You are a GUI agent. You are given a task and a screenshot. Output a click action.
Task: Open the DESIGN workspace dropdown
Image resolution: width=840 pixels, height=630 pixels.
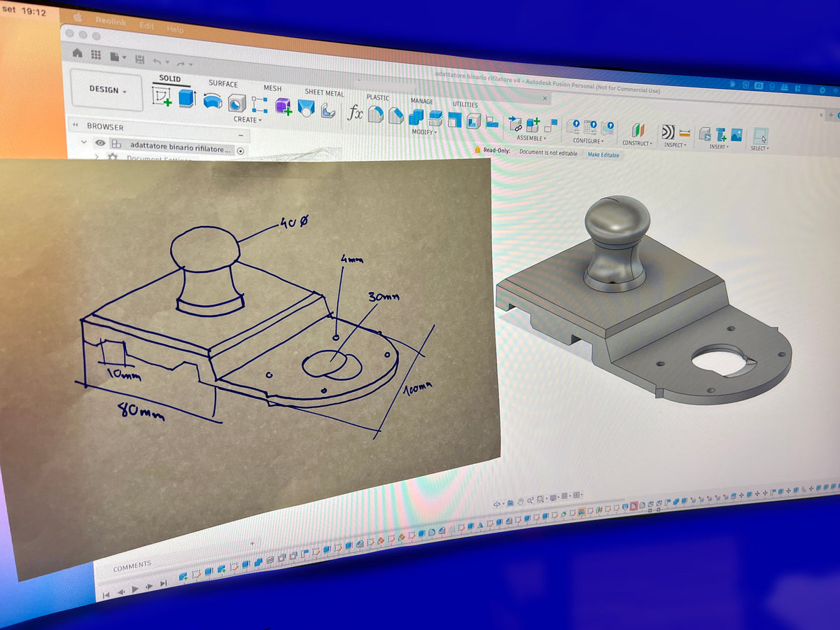coord(108,90)
